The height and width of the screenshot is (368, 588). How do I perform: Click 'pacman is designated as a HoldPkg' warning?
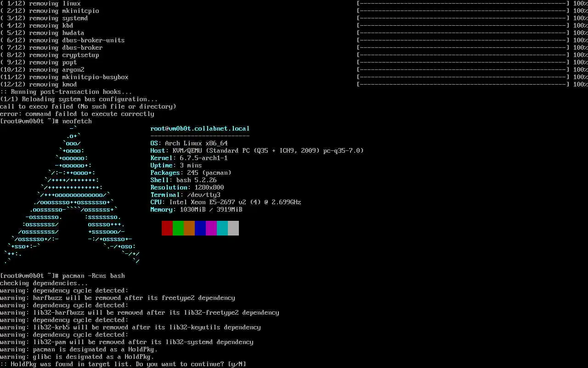coord(79,350)
